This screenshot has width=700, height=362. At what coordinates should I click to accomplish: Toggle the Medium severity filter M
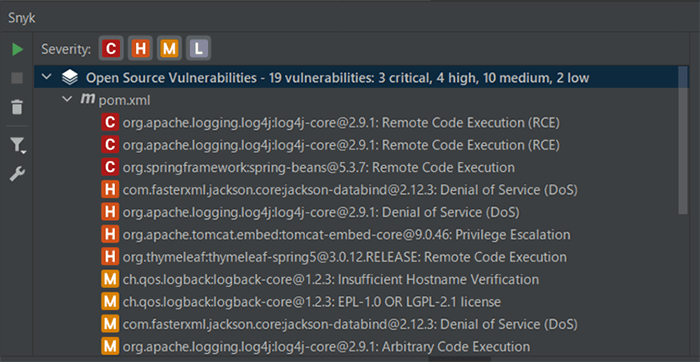[169, 48]
